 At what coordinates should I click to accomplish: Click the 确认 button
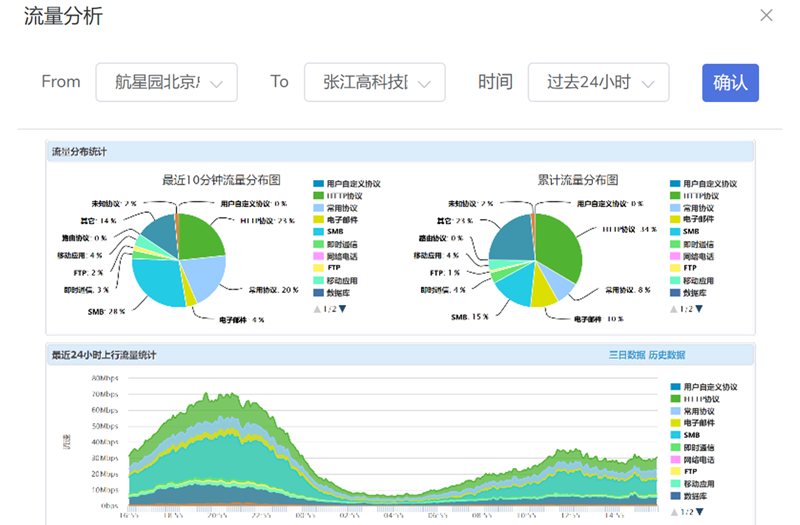[x=730, y=82]
